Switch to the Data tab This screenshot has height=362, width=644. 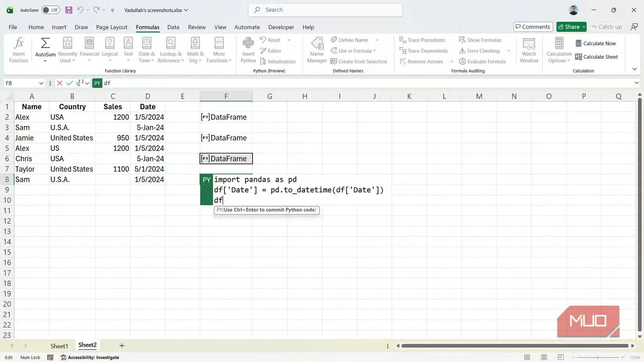click(x=173, y=27)
